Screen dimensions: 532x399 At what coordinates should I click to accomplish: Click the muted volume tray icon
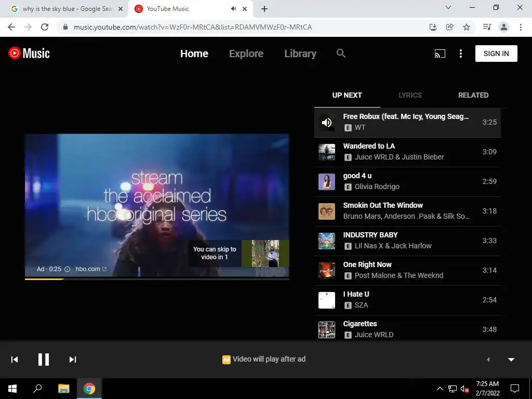pyautogui.click(x=464, y=389)
